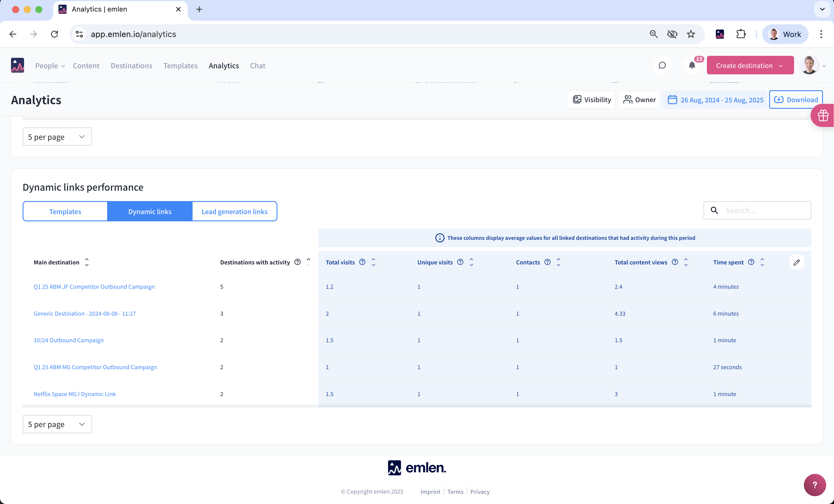Viewport: 834px width, 504px height.
Task: Switch to the Templates performance tab
Action: [65, 211]
